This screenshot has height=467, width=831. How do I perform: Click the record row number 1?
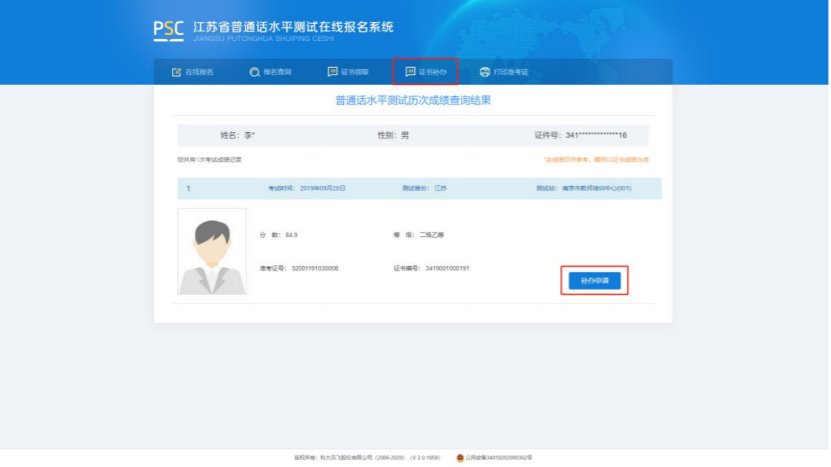(188, 188)
